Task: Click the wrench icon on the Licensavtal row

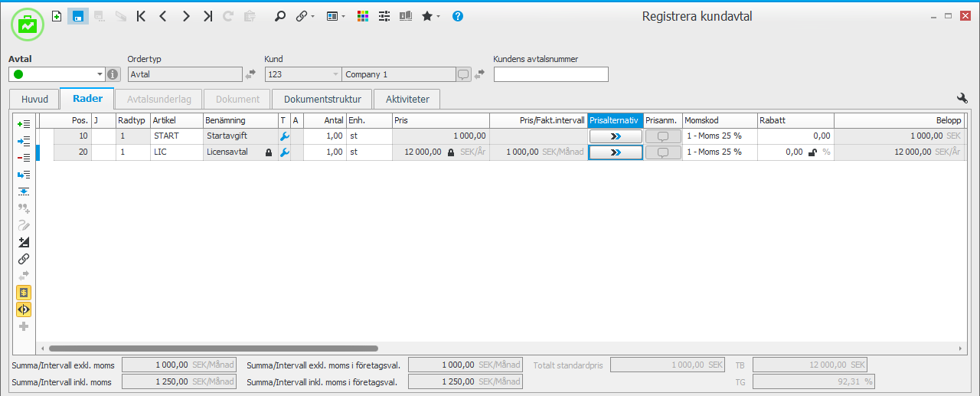Action: [284, 152]
